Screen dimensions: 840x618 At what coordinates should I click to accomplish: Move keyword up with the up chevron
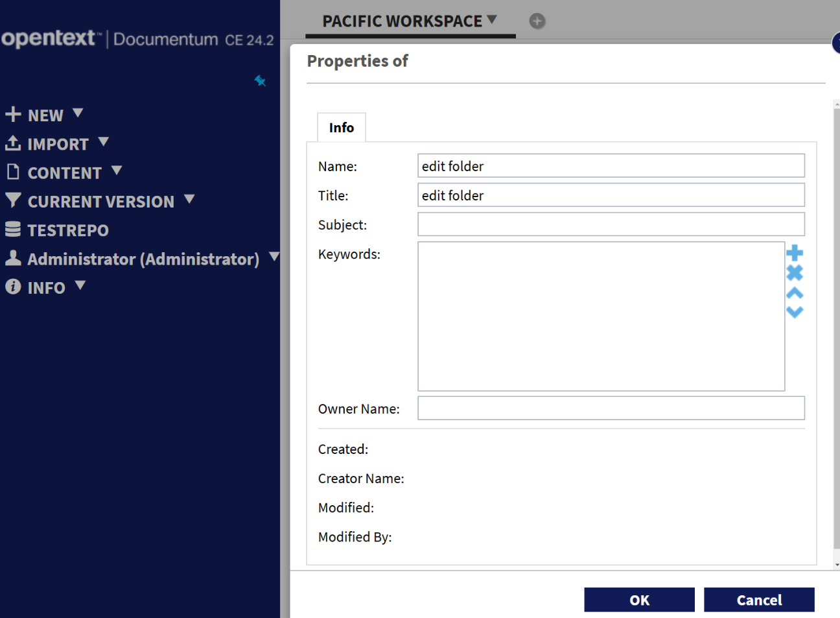(795, 293)
